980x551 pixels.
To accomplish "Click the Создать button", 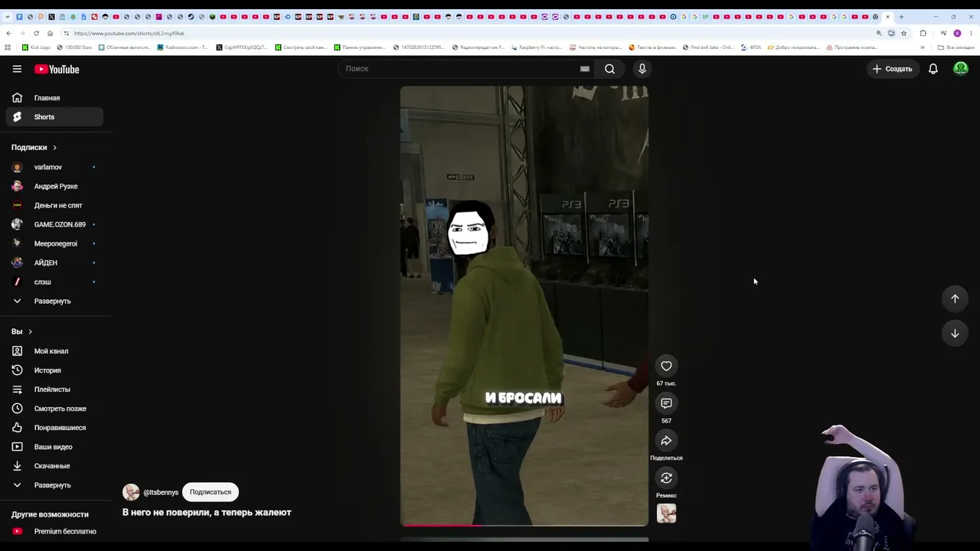I will pos(893,69).
